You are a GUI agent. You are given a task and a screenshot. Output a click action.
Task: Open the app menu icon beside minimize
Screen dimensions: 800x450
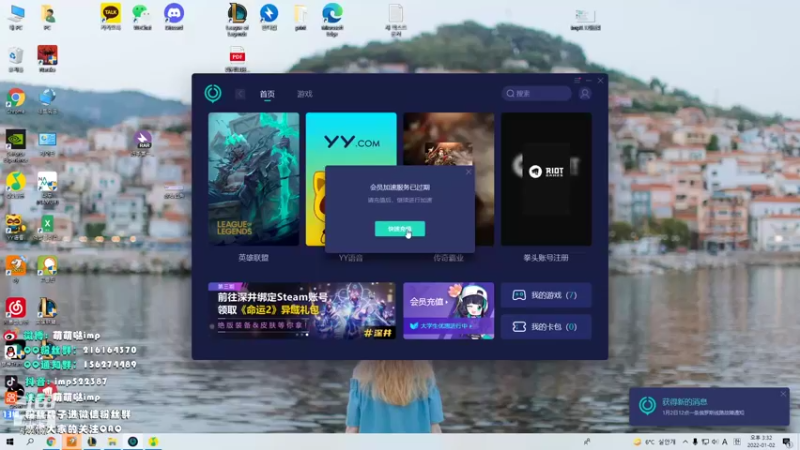pyautogui.click(x=577, y=80)
